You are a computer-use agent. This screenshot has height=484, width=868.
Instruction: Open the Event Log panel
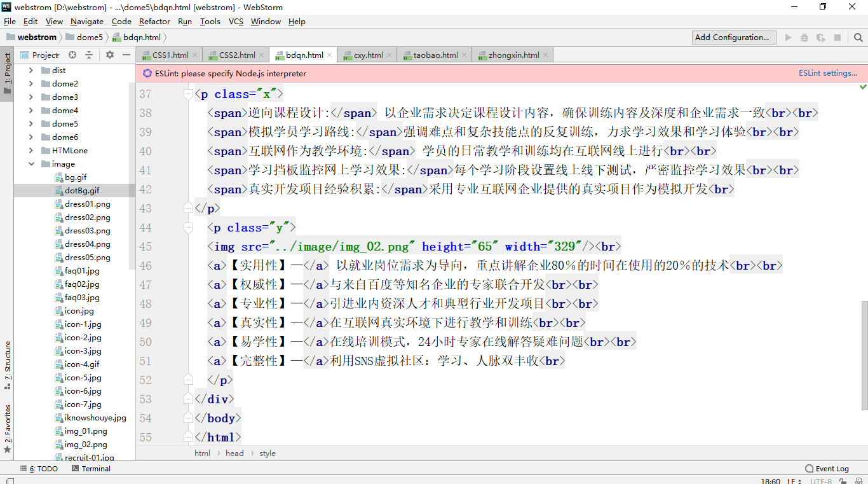tap(827, 469)
